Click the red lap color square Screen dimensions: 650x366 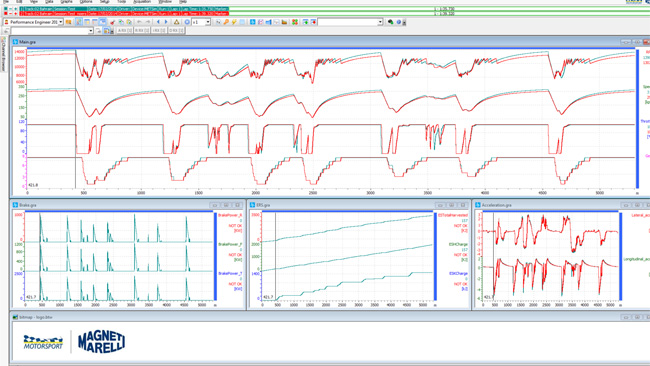(x=5, y=14)
